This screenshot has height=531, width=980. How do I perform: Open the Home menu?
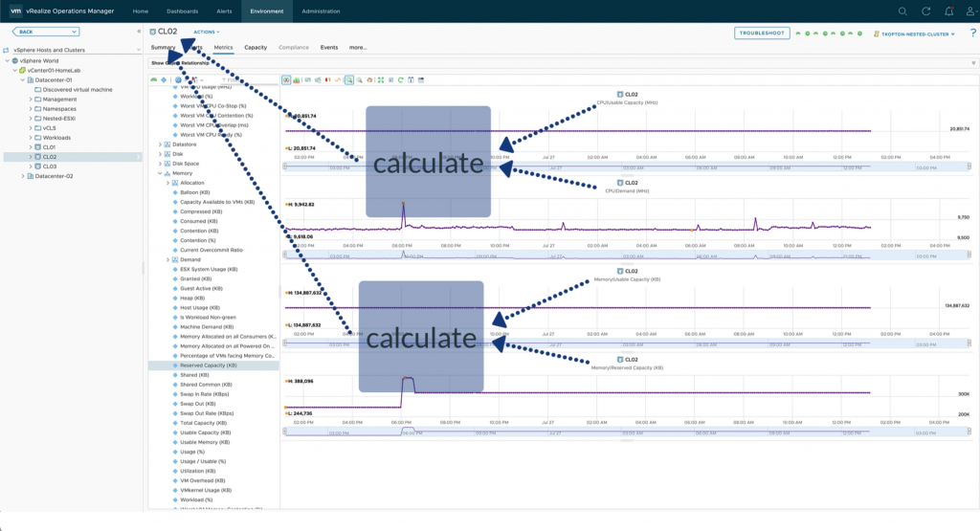coord(141,11)
